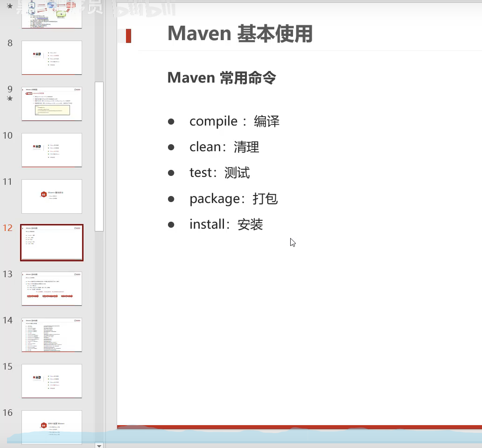
Task: Select slide 9 thumbnail
Action: click(52, 104)
